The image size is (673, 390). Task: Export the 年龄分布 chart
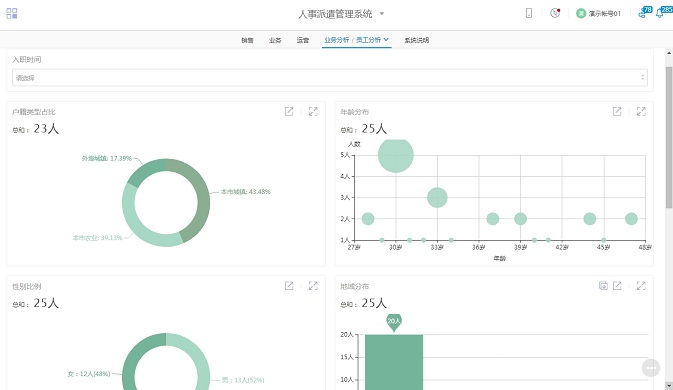coord(617,112)
